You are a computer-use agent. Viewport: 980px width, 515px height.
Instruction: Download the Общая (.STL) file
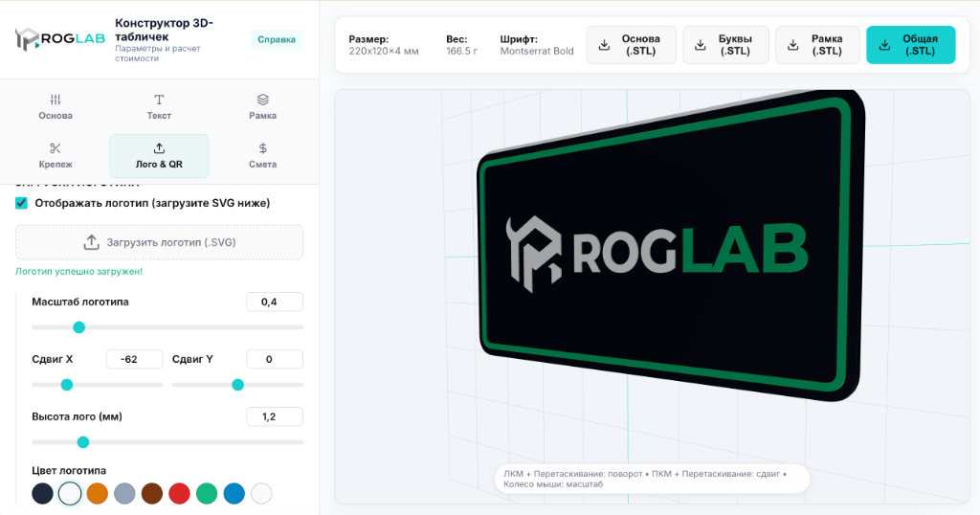coord(911,45)
